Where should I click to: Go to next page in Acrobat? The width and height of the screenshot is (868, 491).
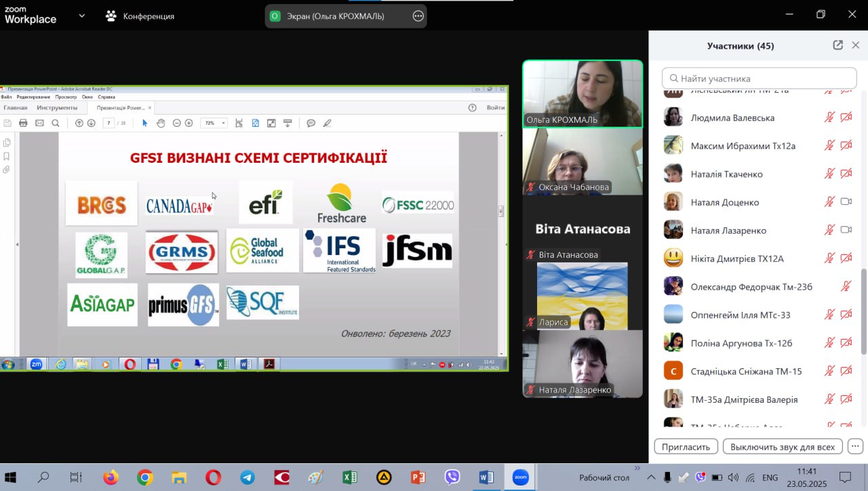pyautogui.click(x=92, y=123)
